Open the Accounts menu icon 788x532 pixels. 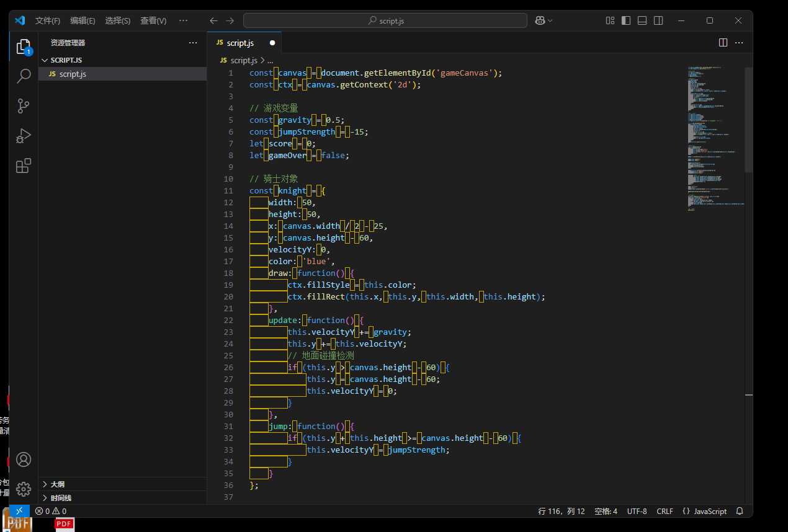pyautogui.click(x=24, y=459)
